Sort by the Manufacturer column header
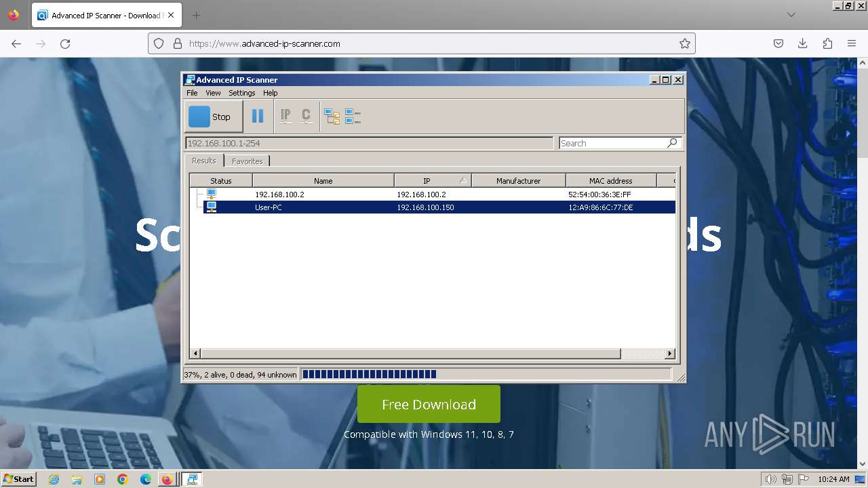This screenshot has height=488, width=868. point(518,181)
